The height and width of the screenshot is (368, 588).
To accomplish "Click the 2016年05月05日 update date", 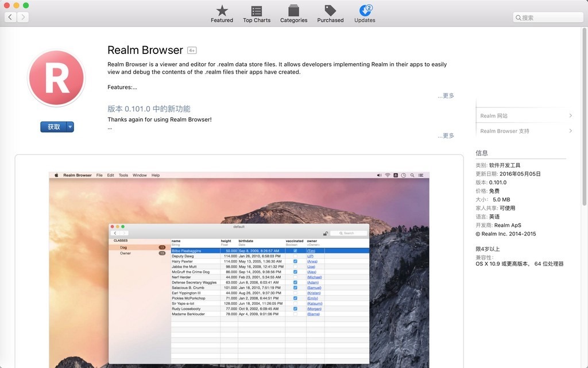I will pos(520,174).
